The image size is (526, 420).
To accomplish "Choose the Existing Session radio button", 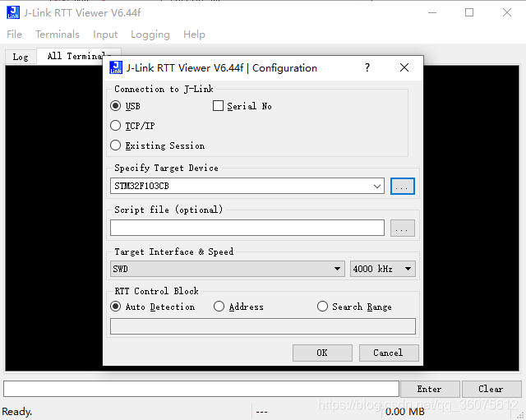I will (x=115, y=145).
